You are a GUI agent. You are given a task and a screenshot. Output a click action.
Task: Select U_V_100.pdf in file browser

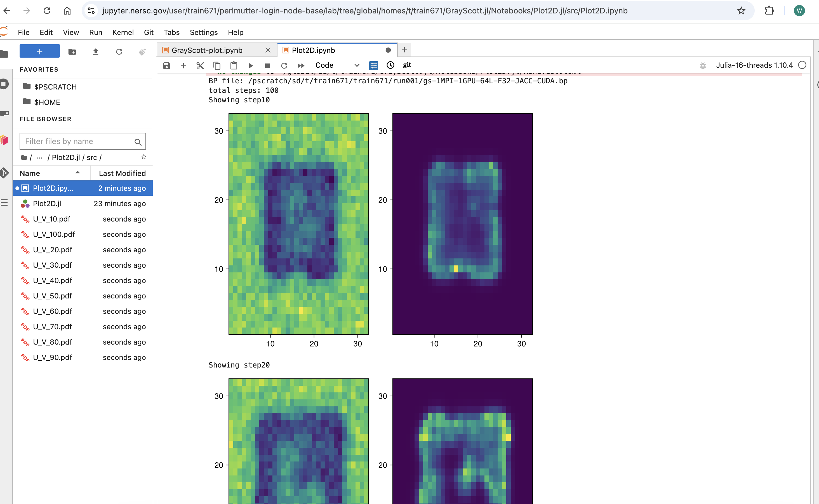(83, 234)
